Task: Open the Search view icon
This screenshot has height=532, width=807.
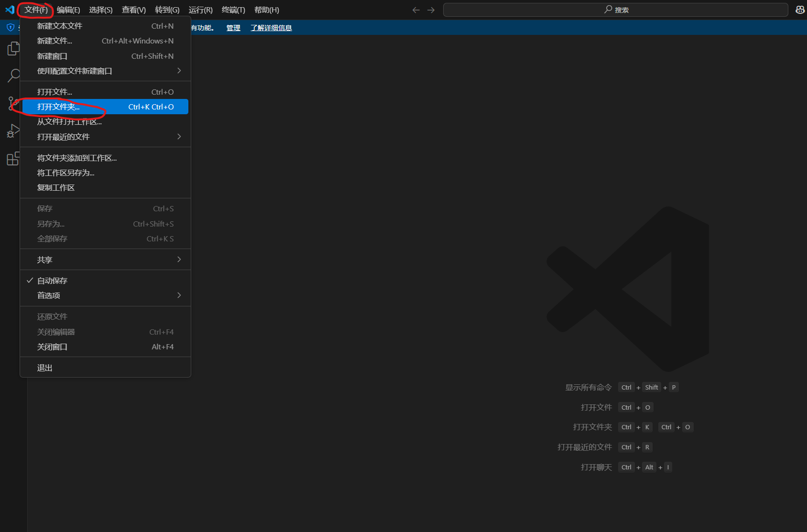Action: (13, 76)
